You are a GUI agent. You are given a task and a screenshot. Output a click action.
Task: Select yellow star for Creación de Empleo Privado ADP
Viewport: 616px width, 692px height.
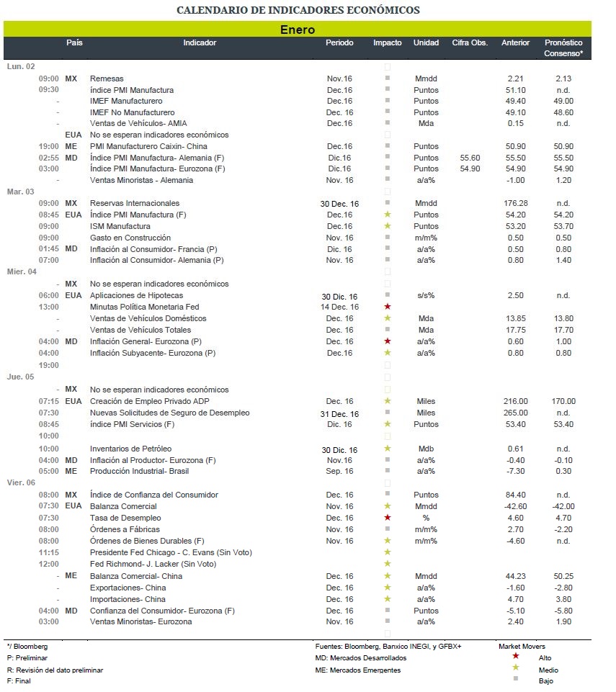point(388,401)
